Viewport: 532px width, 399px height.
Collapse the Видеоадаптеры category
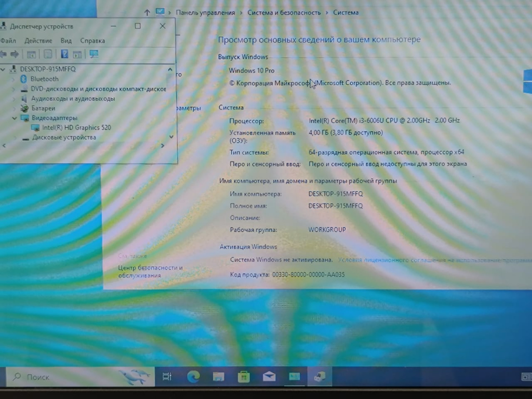pos(14,118)
